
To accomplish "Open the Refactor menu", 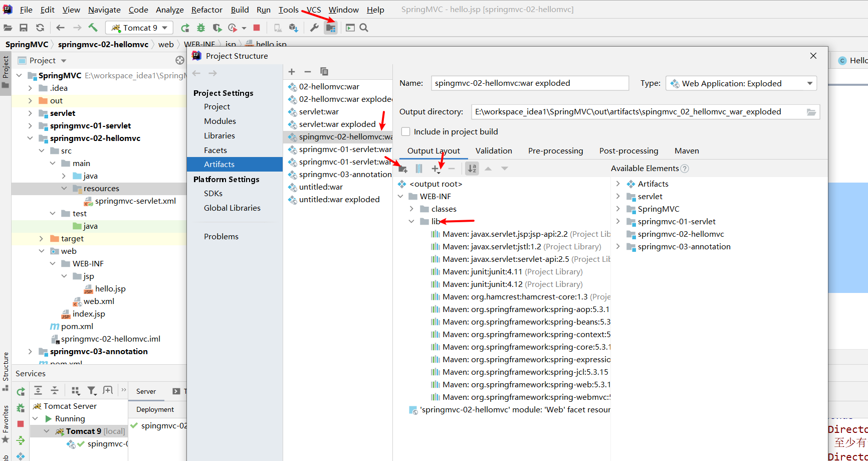I will click(x=206, y=10).
